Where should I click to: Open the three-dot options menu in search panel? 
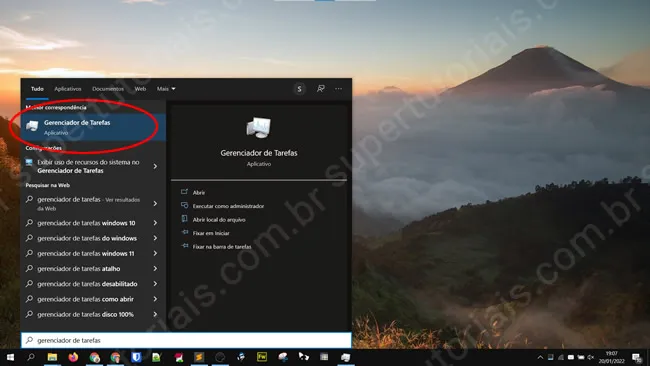(339, 89)
